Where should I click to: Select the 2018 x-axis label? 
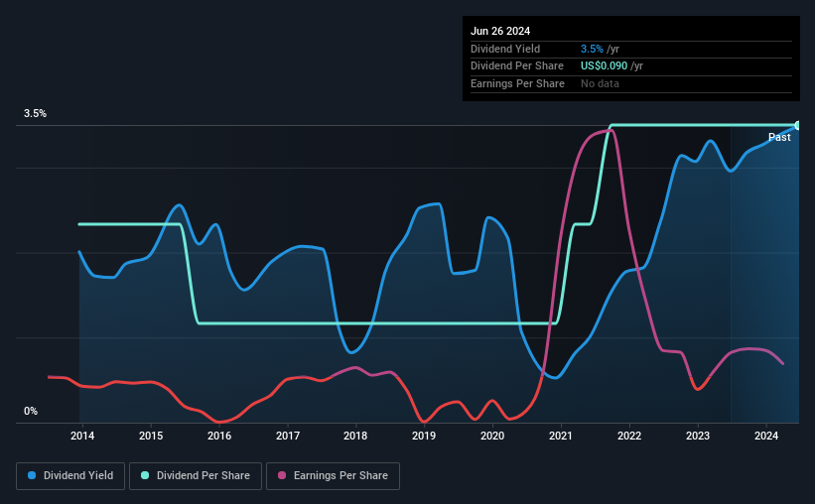(355, 436)
